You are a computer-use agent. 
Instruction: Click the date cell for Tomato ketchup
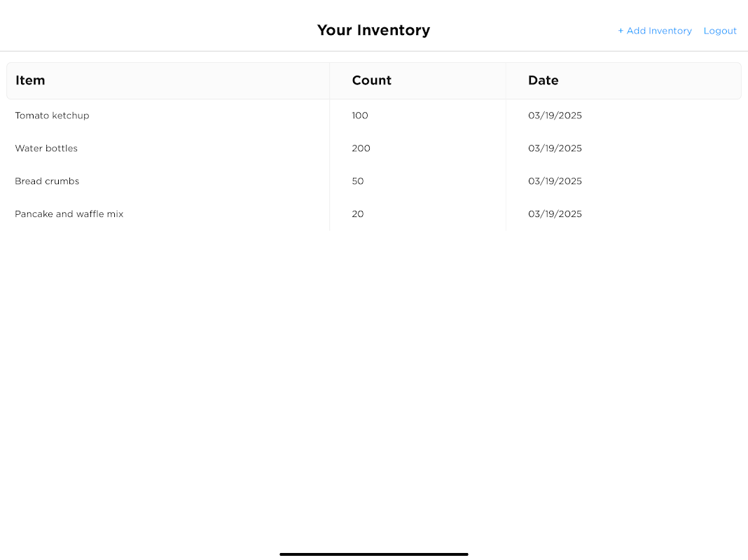(x=555, y=115)
